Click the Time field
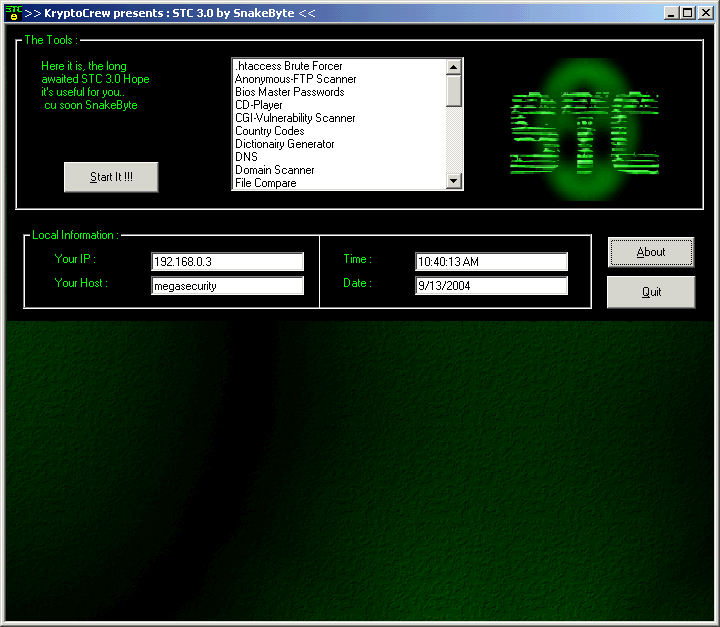The height and width of the screenshot is (627, 720). (491, 261)
